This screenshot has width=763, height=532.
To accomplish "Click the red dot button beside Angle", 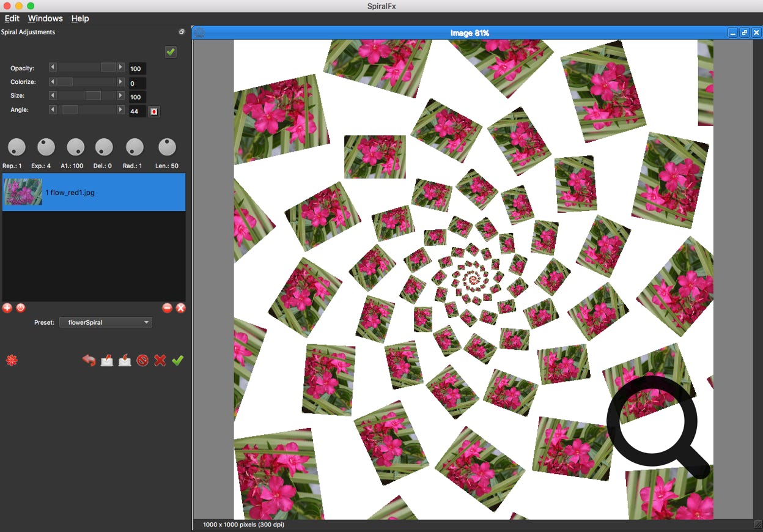I will coord(154,111).
